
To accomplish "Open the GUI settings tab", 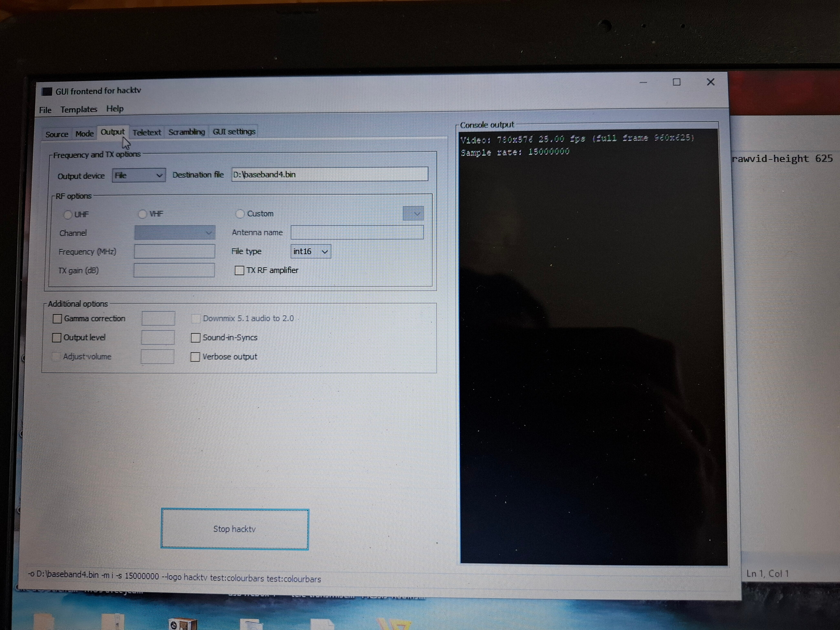I will (234, 131).
